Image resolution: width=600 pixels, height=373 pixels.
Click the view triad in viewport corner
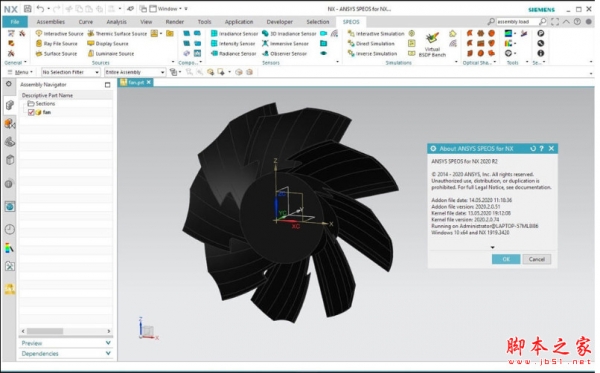click(x=148, y=328)
